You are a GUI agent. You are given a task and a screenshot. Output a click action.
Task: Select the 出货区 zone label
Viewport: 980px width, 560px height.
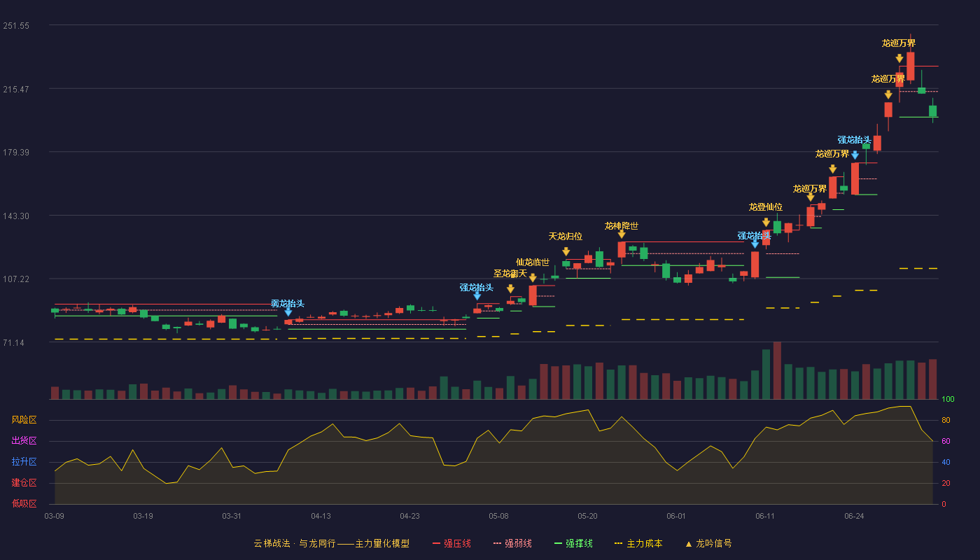pyautogui.click(x=24, y=441)
